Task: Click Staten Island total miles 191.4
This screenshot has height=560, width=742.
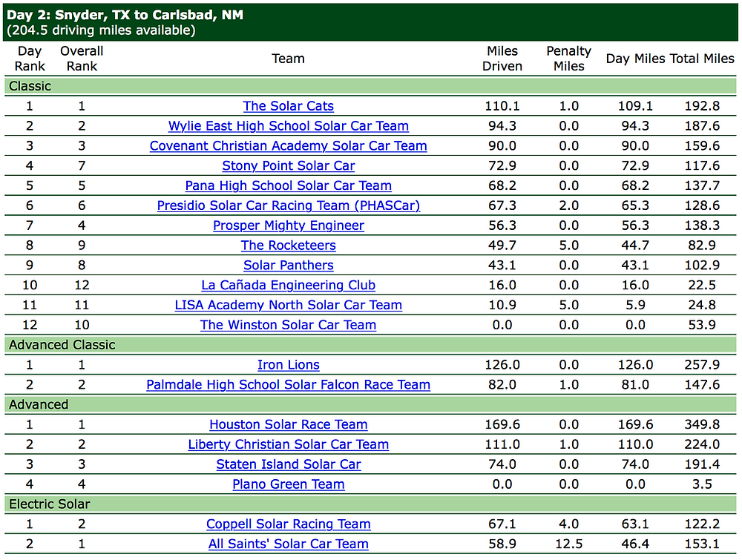Action: [x=702, y=464]
